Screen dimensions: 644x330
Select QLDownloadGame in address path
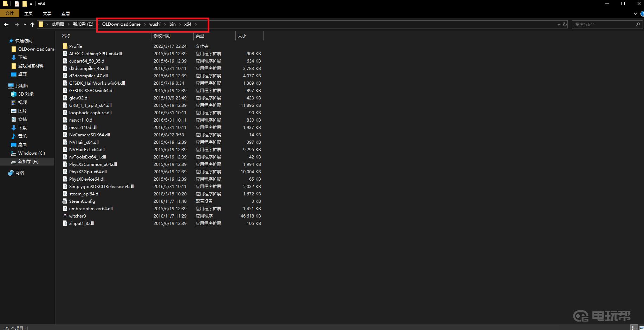pos(121,24)
